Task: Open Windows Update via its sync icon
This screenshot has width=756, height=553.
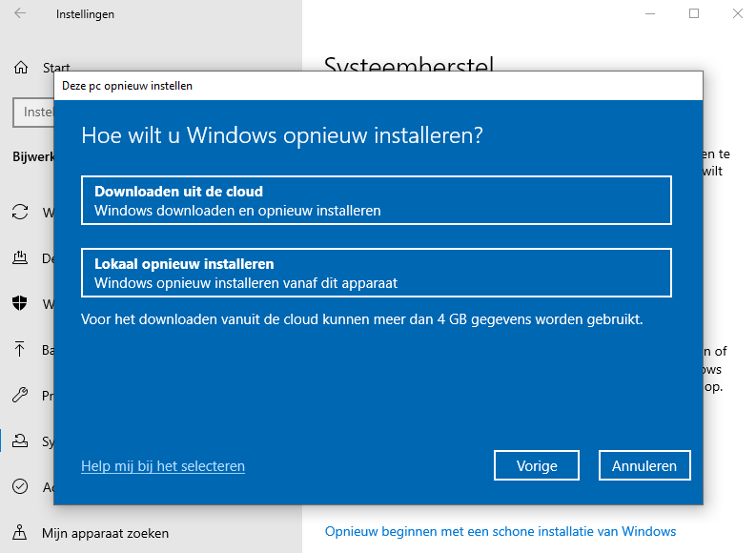Action: 20,212
